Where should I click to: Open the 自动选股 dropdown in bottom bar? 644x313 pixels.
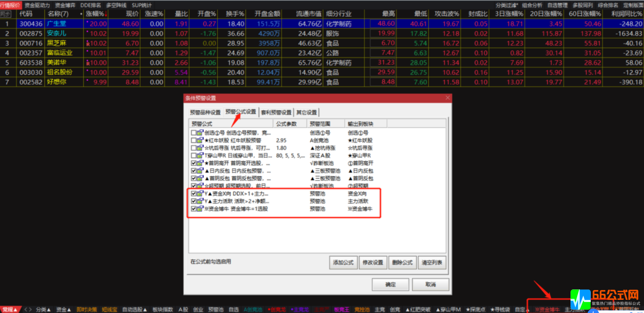134,309
